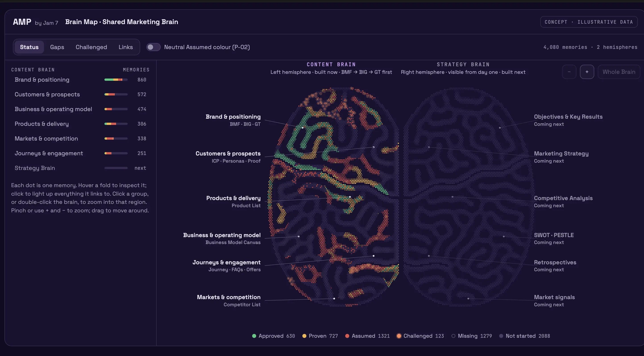Click the Proven yellow legend dot
Screen dimensions: 644x356
click(x=304, y=336)
